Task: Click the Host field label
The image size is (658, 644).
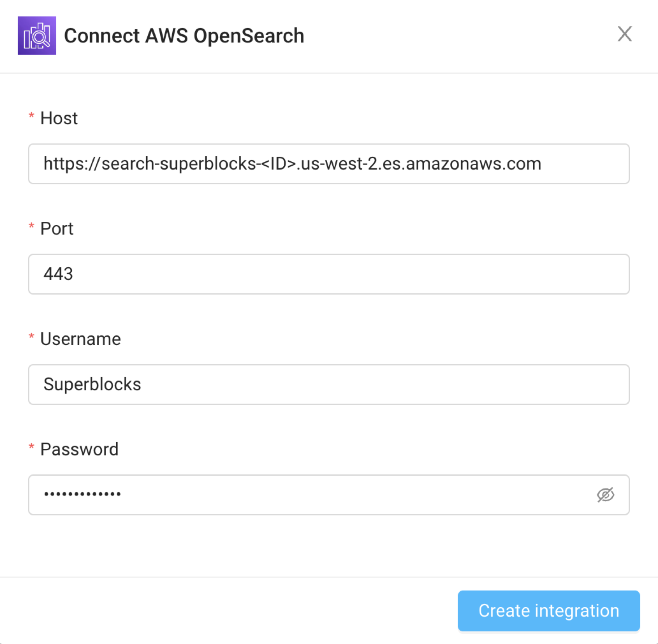Action: click(59, 118)
